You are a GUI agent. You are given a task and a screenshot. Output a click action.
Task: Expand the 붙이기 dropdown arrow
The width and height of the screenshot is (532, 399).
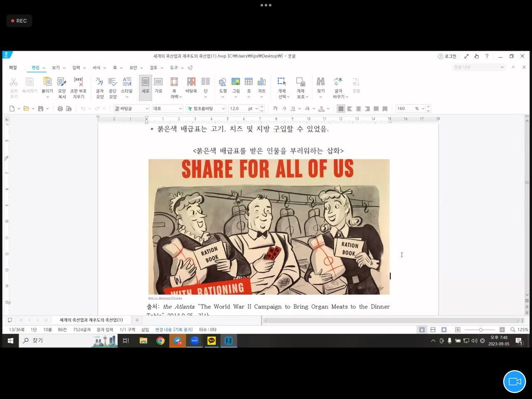pyautogui.click(x=47, y=97)
